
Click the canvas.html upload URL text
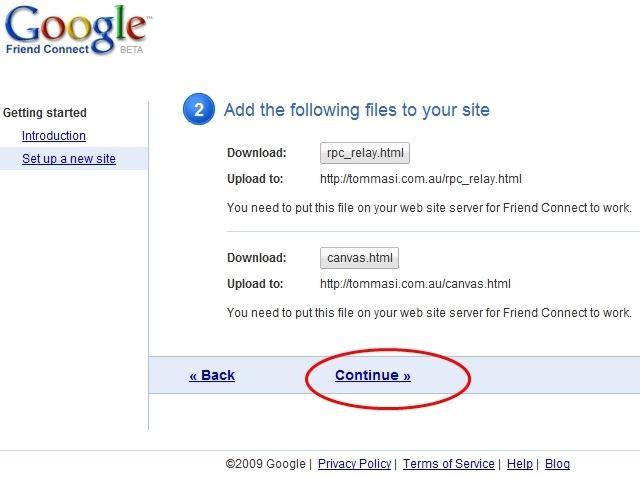pyautogui.click(x=415, y=284)
